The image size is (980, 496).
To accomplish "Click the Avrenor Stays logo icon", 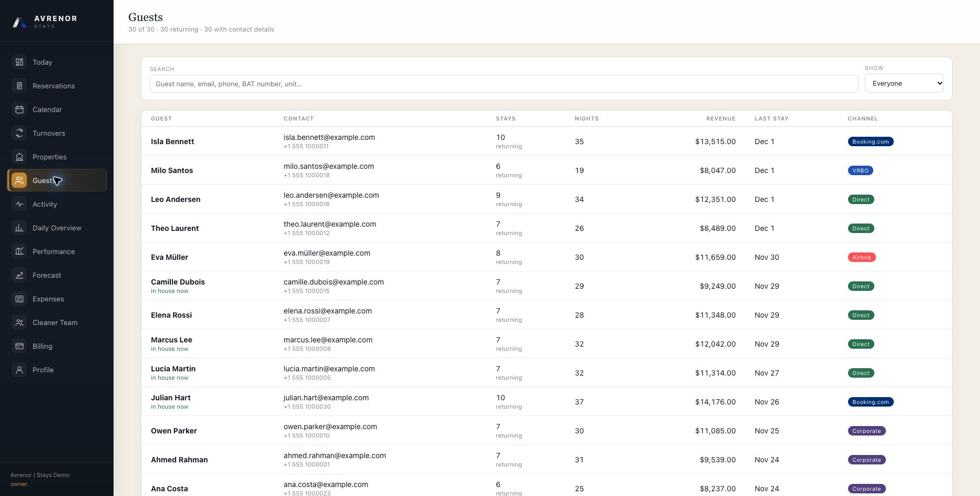I will 19,22.
